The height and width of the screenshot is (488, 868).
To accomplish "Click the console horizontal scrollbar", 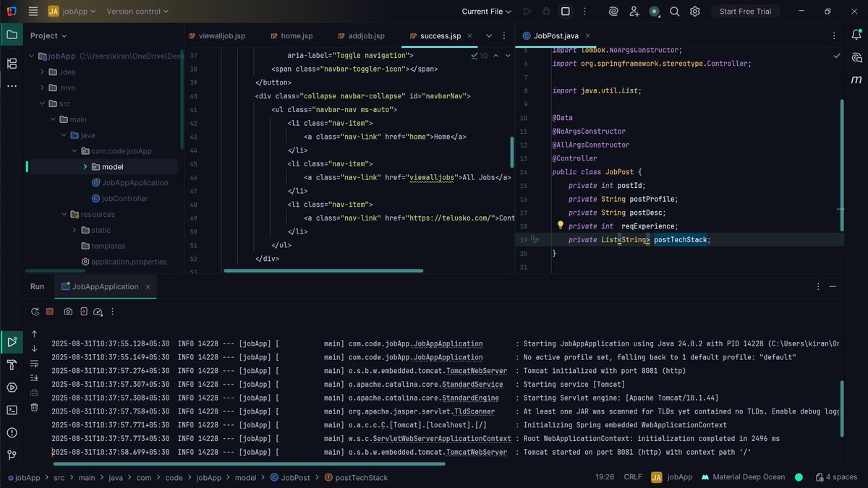I will (248, 463).
